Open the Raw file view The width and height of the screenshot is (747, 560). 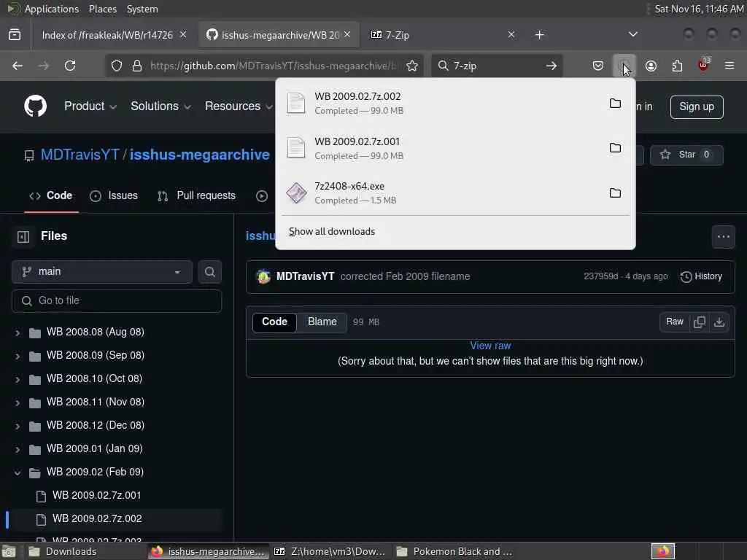(x=675, y=322)
